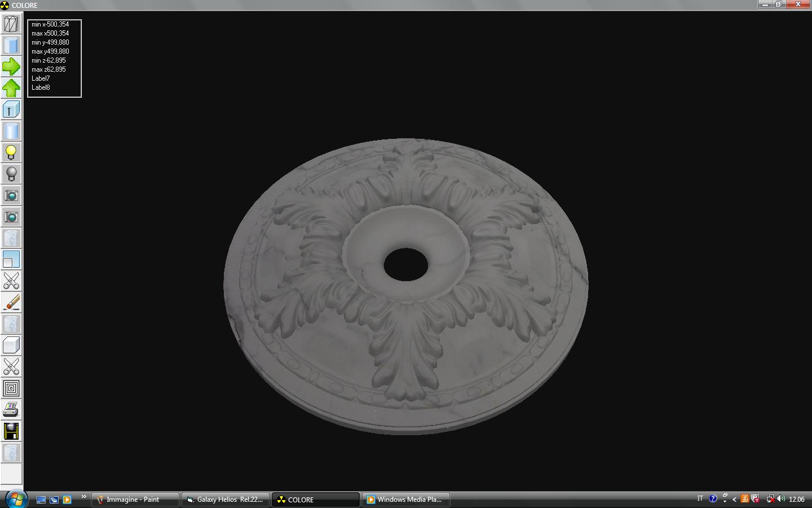Click the 'max z62,895' label
The height and width of the screenshot is (508, 812).
tap(48, 69)
